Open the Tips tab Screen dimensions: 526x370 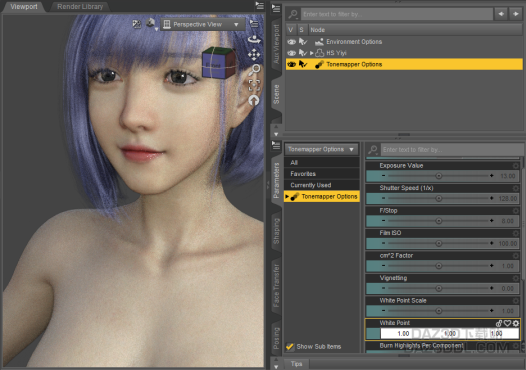(296, 364)
